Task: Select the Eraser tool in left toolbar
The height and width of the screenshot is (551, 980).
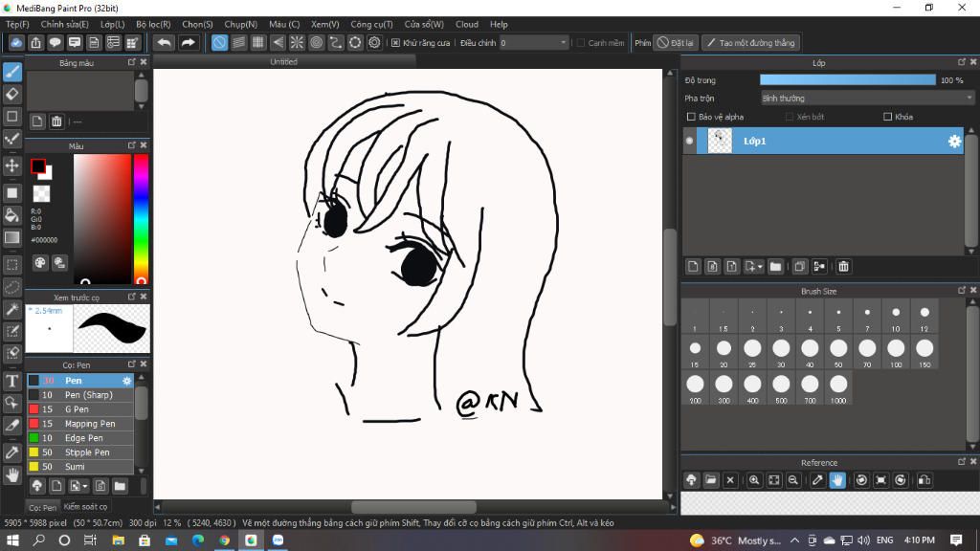Action: (12, 94)
